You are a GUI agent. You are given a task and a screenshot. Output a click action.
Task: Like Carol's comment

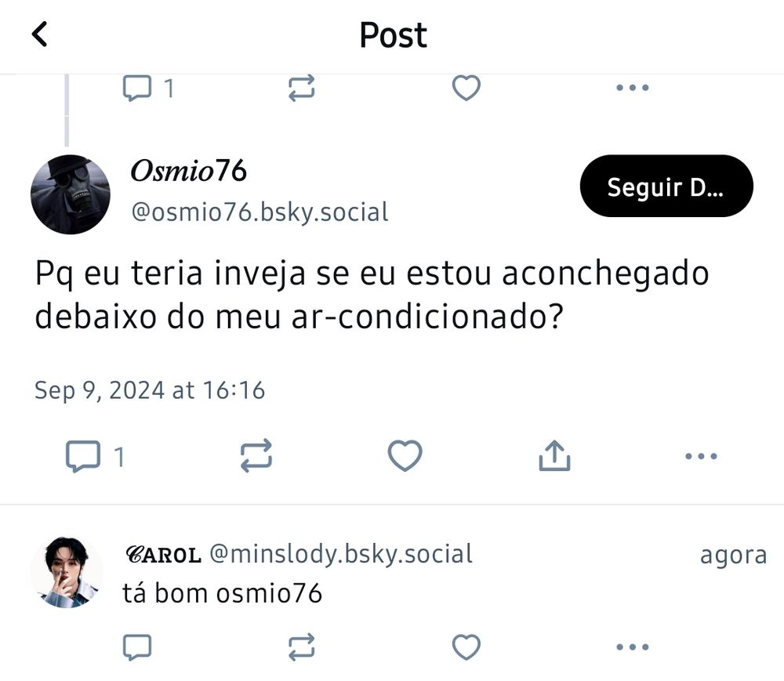(466, 647)
